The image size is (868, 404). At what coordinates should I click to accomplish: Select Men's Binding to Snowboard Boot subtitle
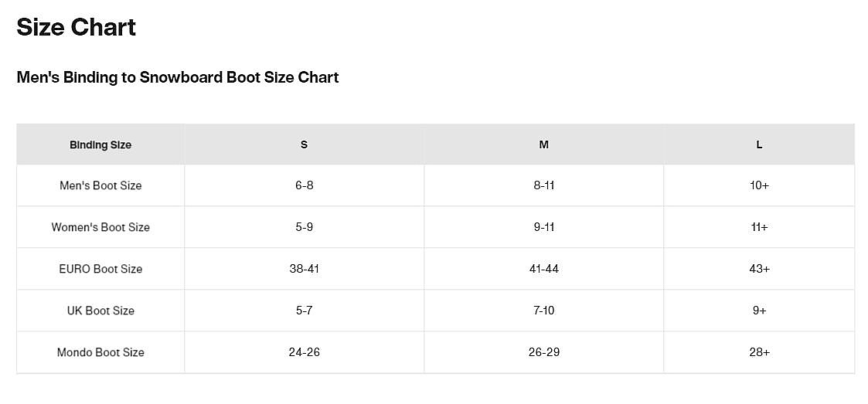tap(178, 77)
